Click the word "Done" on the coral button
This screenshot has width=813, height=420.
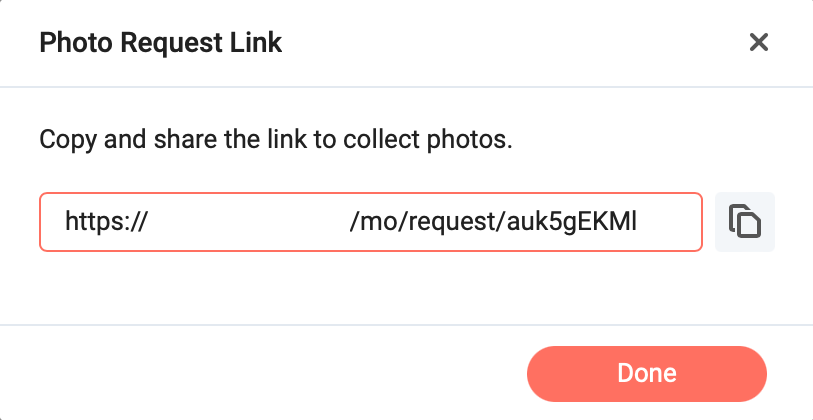pos(647,373)
